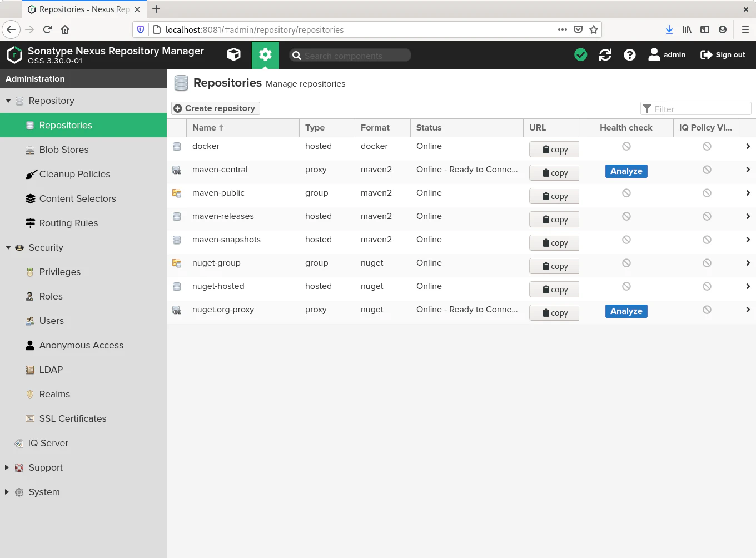Click the Administration gear icon

pos(265,54)
